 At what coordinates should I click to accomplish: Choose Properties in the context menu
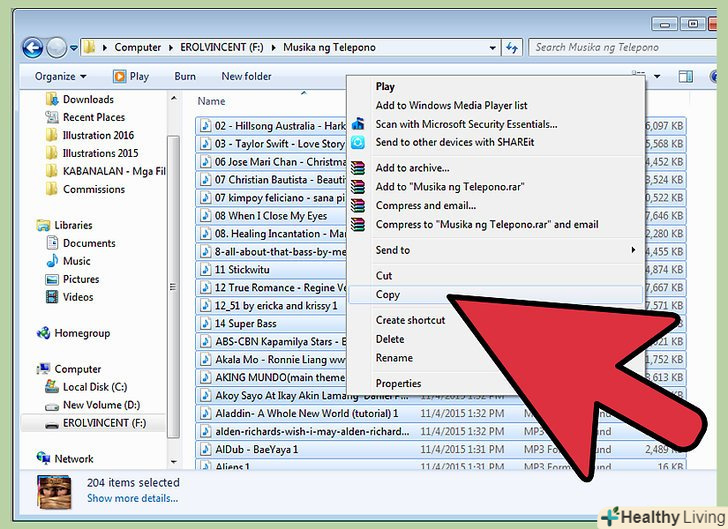(398, 384)
